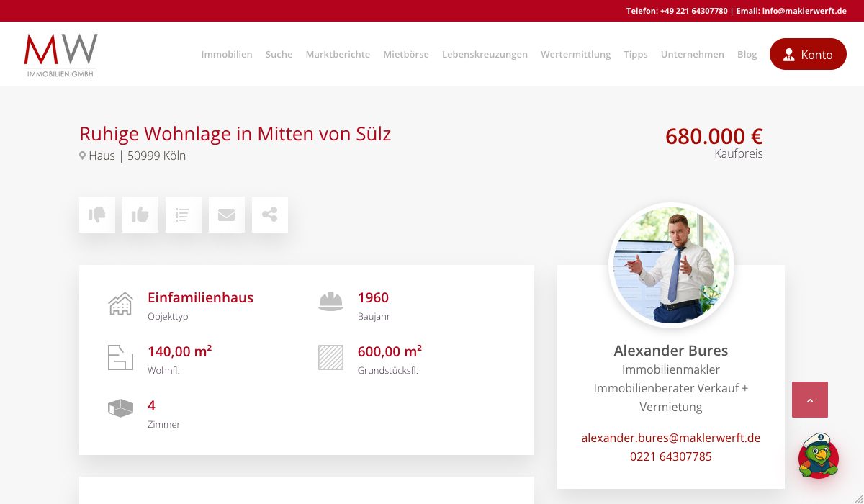Viewport: 864px width, 504px height.
Task: Open the Unternehmen menu item
Action: [x=693, y=54]
